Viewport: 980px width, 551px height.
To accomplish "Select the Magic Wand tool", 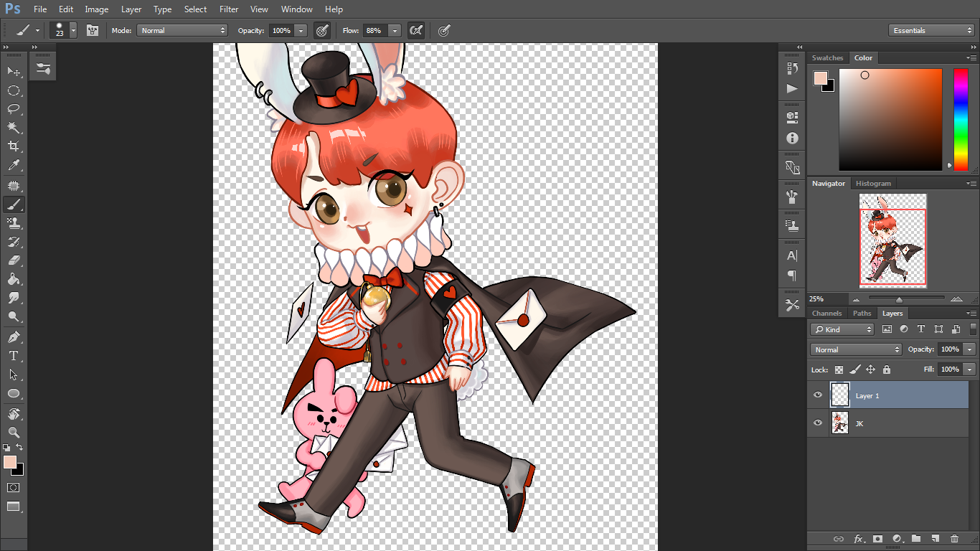I will (14, 128).
